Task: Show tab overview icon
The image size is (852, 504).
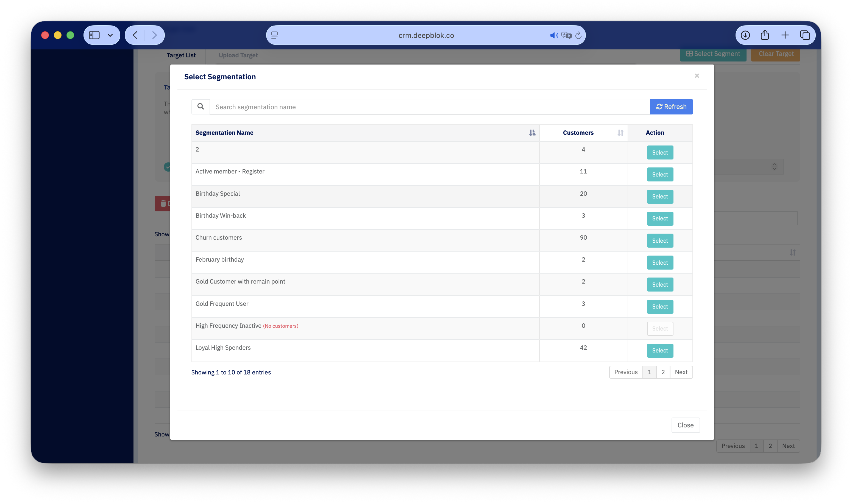Action: (x=805, y=35)
